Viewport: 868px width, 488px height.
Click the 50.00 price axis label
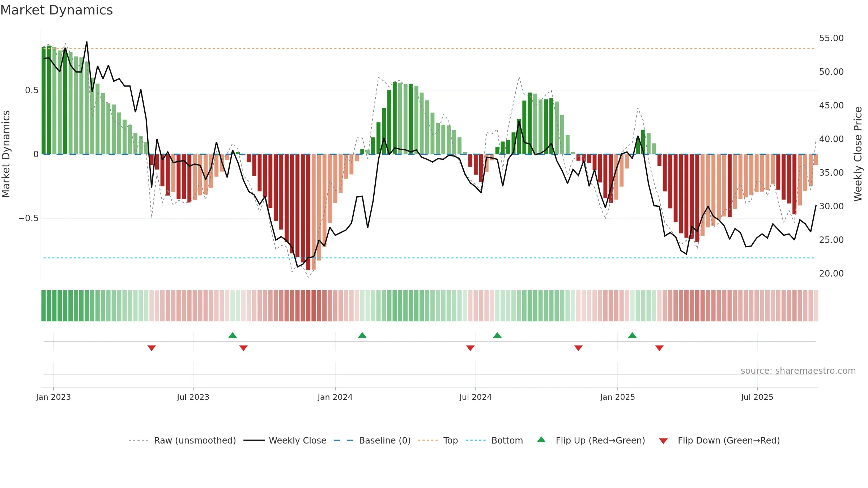(x=831, y=72)
